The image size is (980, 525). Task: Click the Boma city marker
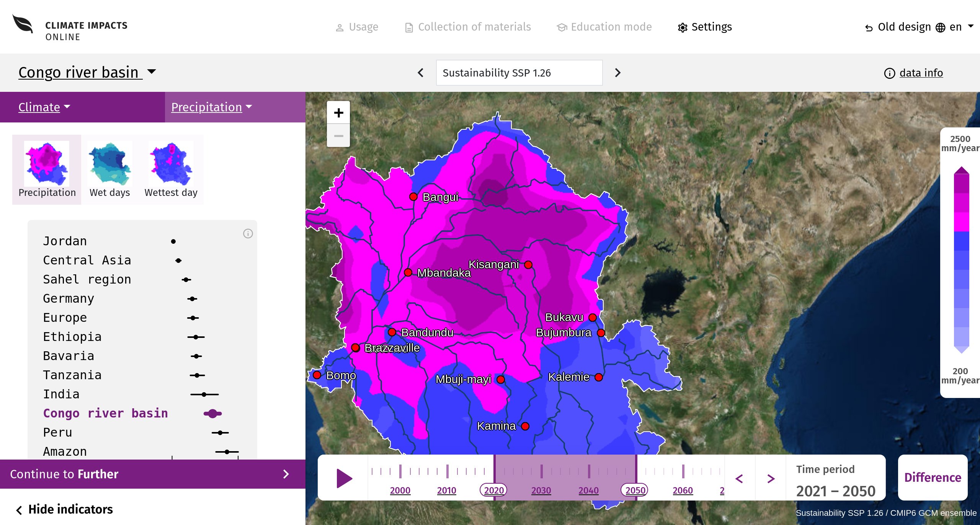pos(317,375)
